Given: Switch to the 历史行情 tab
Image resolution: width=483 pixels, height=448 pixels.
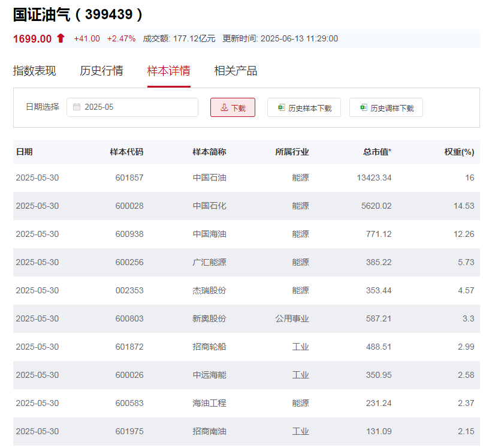Looking at the screenshot, I should pos(101,71).
